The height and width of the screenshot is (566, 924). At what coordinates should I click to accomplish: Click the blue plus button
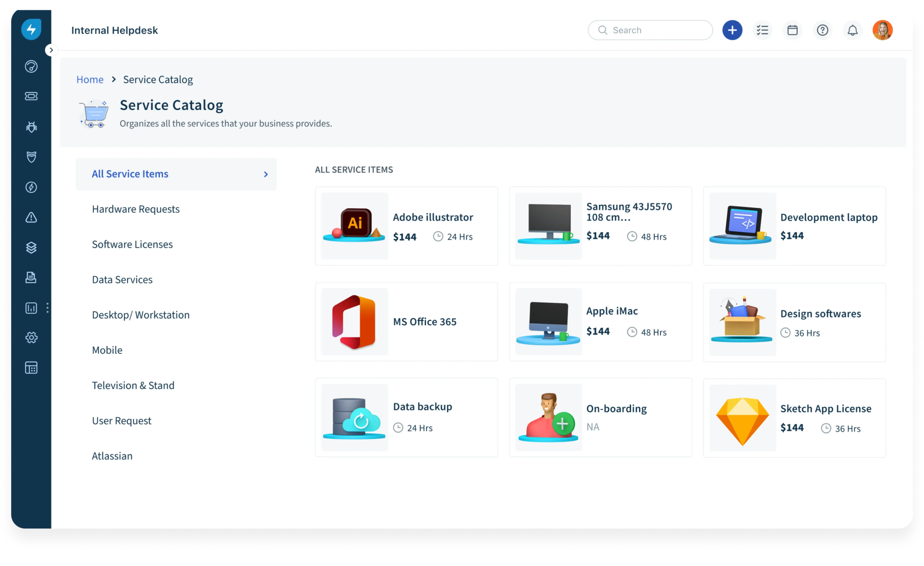pos(732,30)
